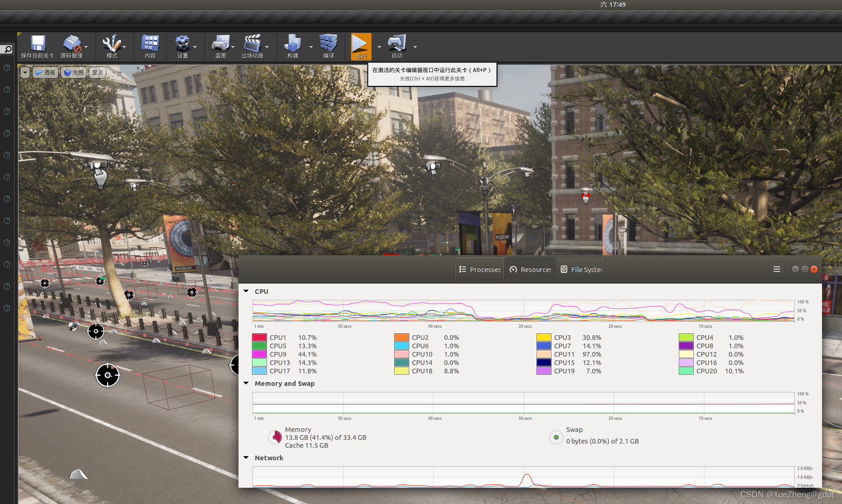Change the CPU20 graph color swatch
Screen dimensions: 842x504
[x=686, y=371]
